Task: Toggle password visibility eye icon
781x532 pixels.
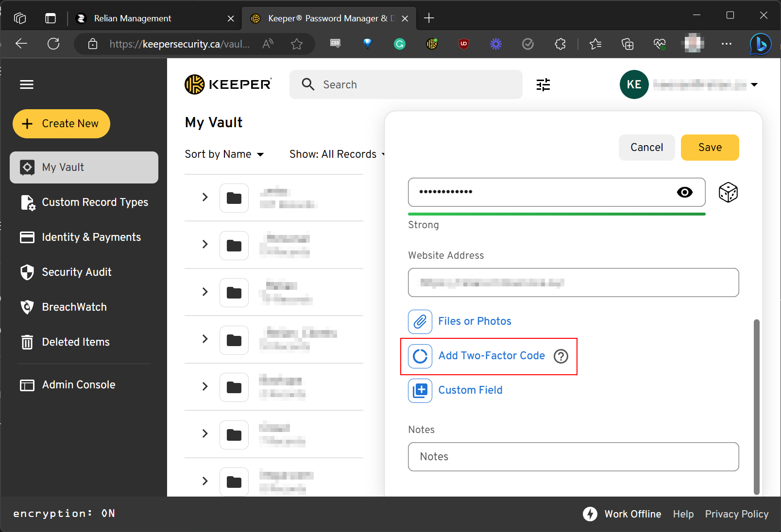Action: point(685,192)
